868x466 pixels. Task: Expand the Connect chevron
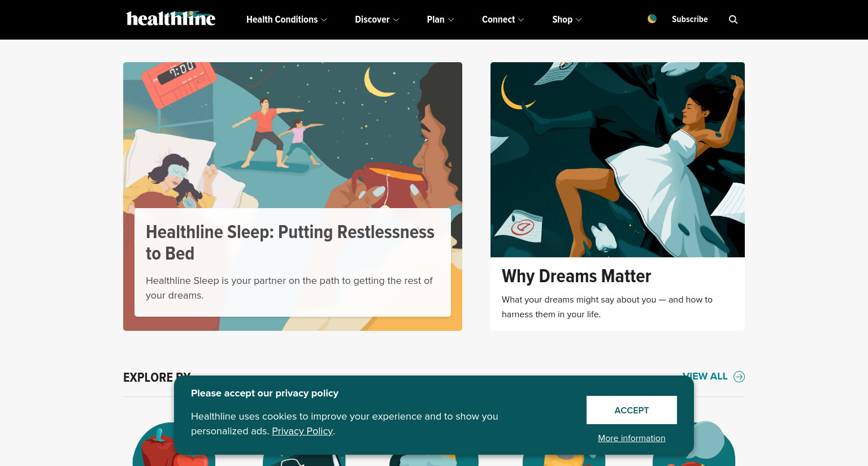[x=521, y=20]
